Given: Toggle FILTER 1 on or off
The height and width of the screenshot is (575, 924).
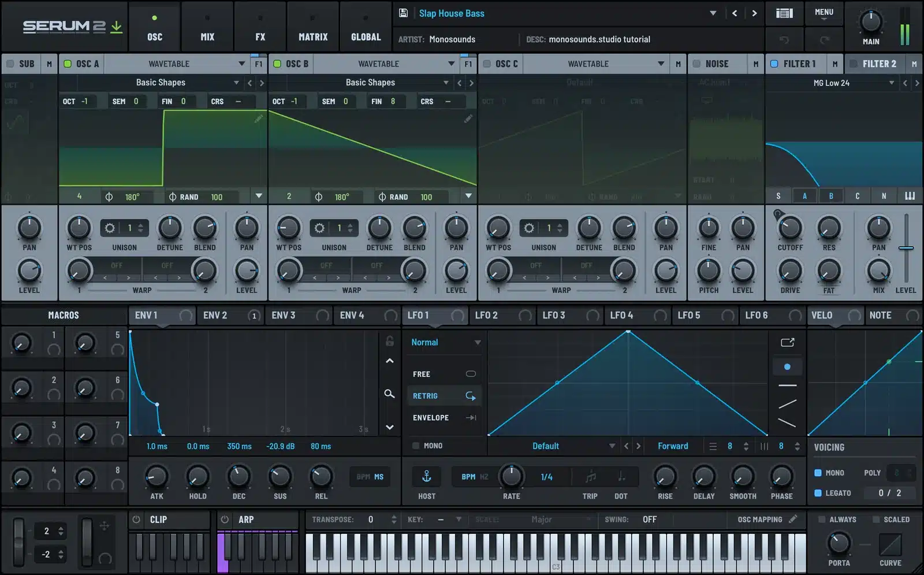Looking at the screenshot, I should tap(774, 64).
